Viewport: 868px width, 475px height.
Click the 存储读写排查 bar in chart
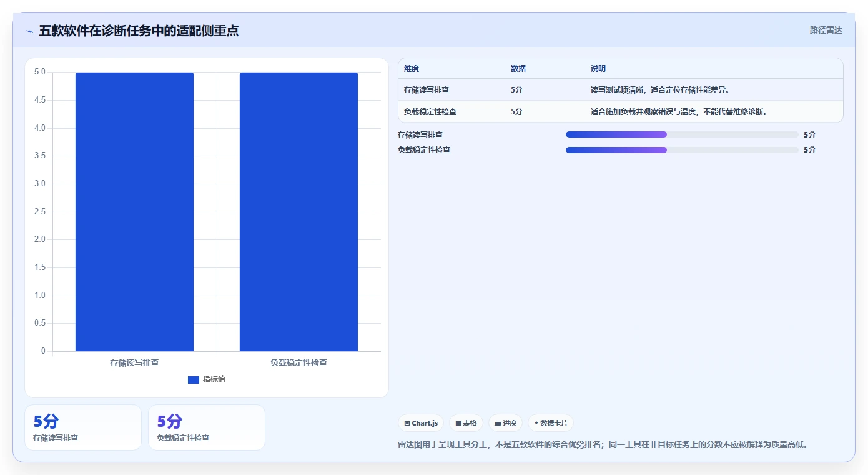click(134, 212)
